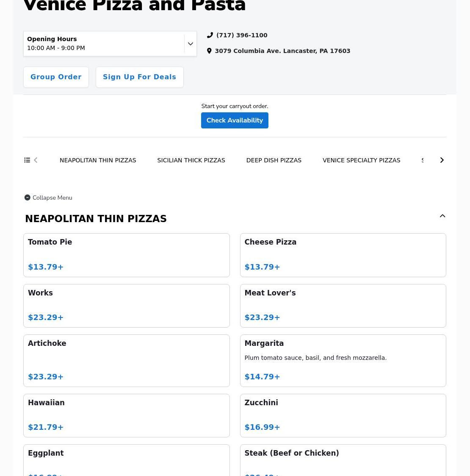Open the menu category list icon

(27, 160)
